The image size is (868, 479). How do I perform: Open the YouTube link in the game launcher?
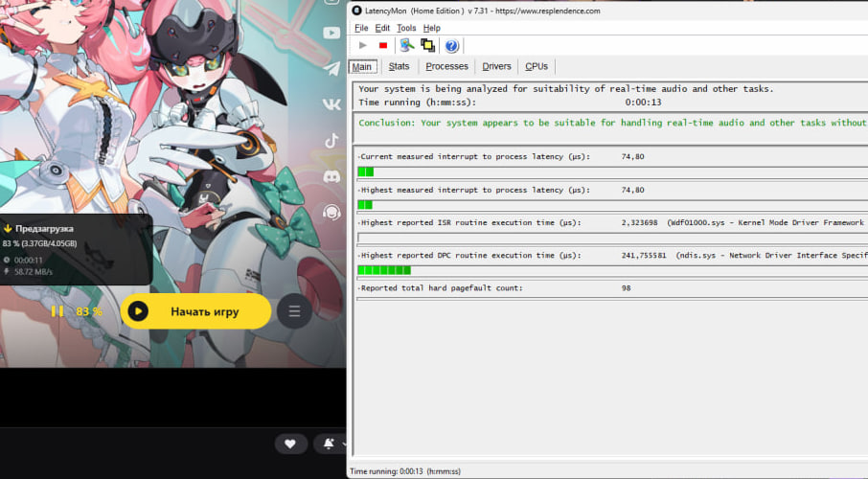point(331,34)
